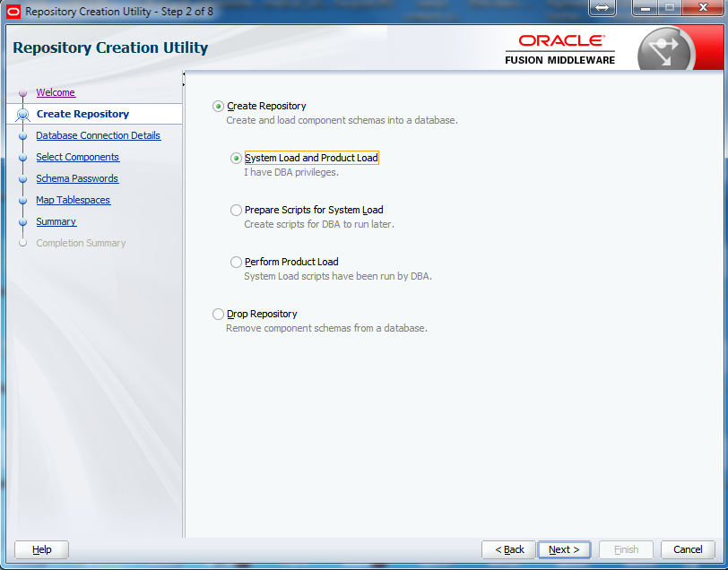Click the Welcome step bullet node

[x=22, y=93]
